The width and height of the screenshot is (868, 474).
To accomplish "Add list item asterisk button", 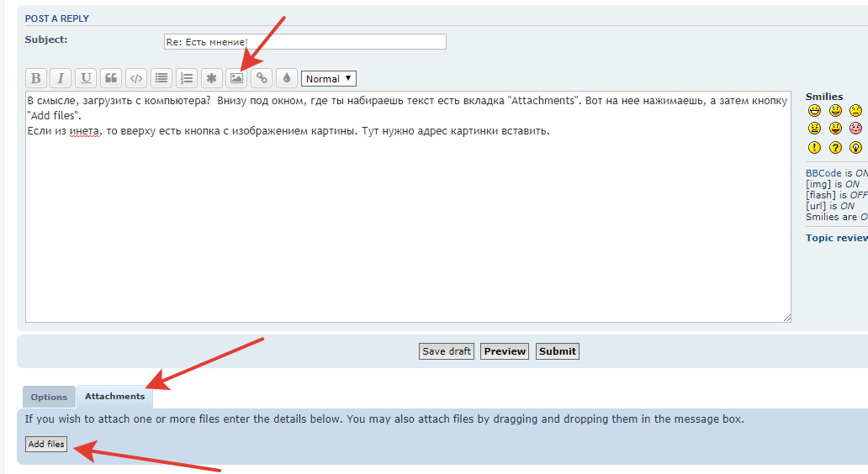I will click(212, 78).
